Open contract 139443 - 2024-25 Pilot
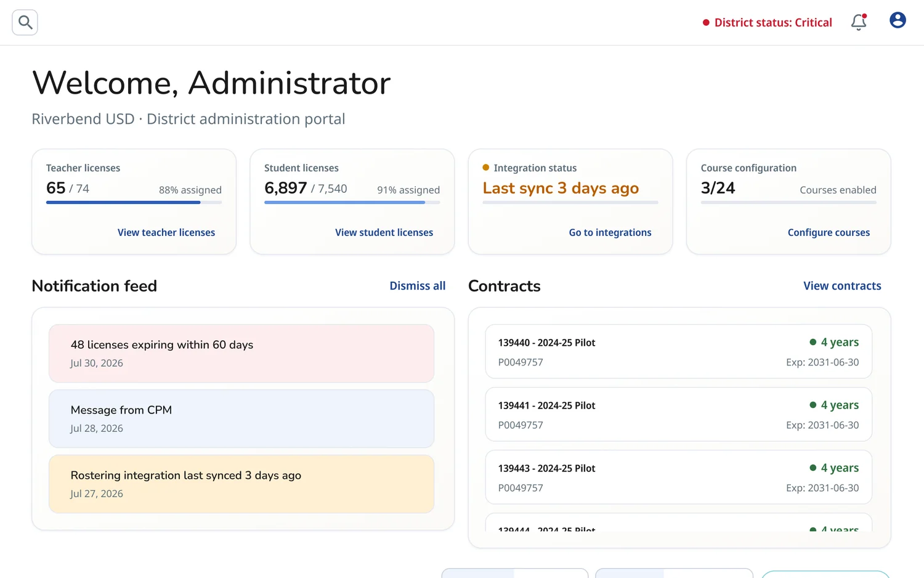The width and height of the screenshot is (924, 578). tap(679, 478)
